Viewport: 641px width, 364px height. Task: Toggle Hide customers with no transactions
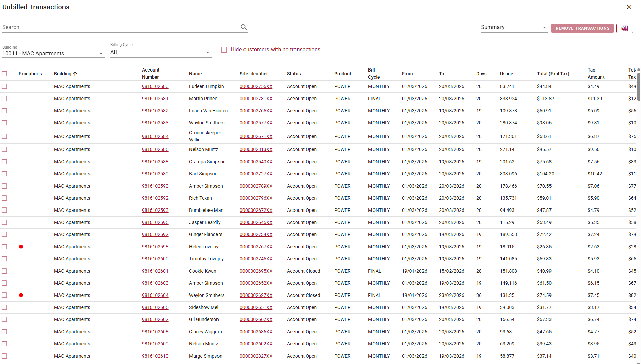(224, 50)
